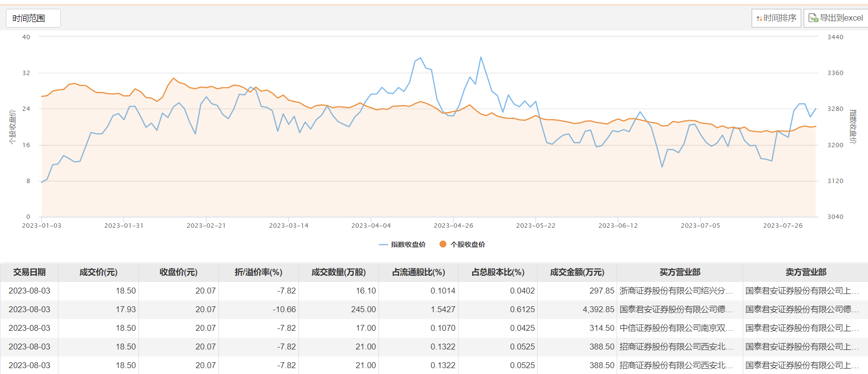Image resolution: width=868 pixels, height=374 pixels.
Task: Toggle the 指数收盘价 legend series
Action: pos(403,244)
